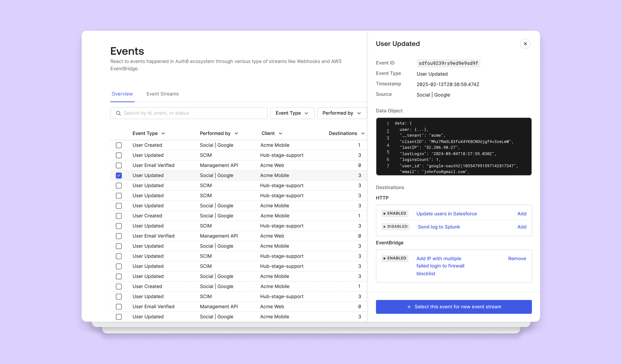Click sort chevron on Event Type column header
Image resolution: width=622 pixels, height=364 pixels.
(163, 133)
